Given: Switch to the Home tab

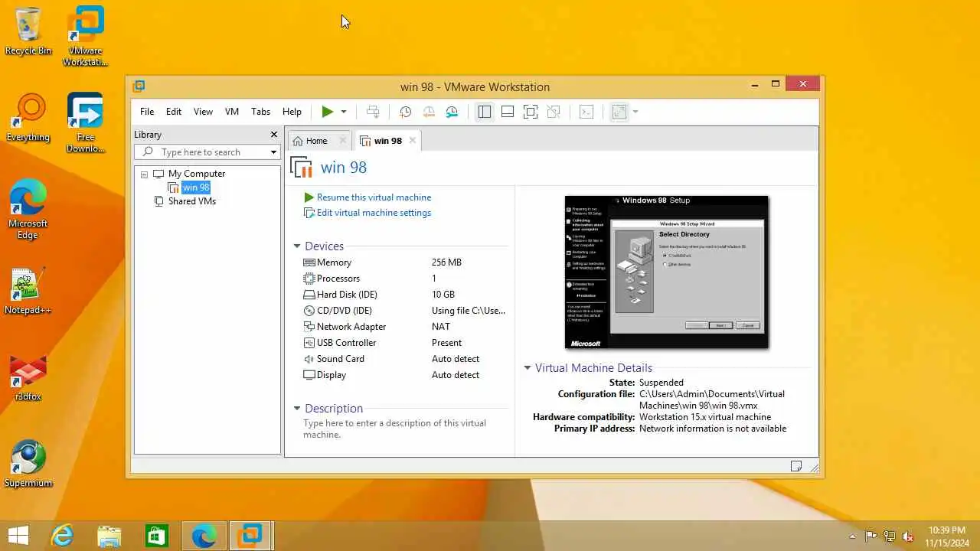Looking at the screenshot, I should pos(315,141).
